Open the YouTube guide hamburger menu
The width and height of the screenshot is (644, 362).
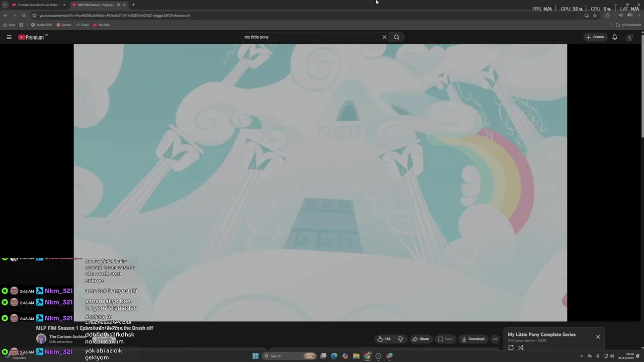(x=9, y=37)
